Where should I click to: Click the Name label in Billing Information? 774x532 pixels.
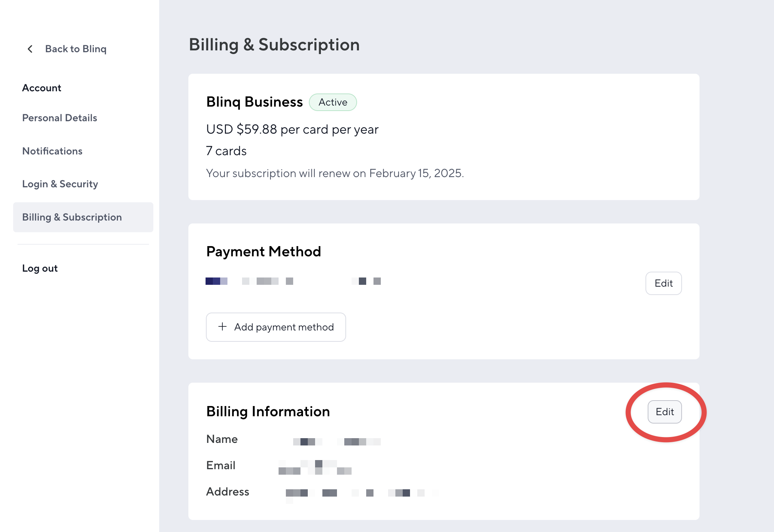[222, 439]
